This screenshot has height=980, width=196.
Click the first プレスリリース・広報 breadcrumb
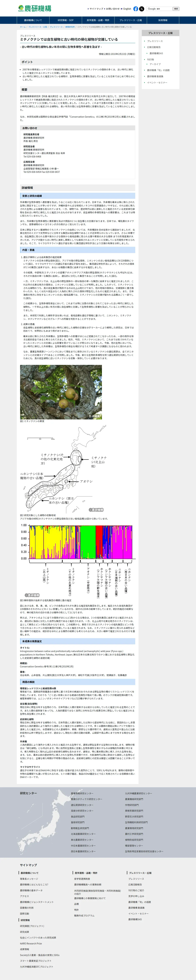pos(38,27)
